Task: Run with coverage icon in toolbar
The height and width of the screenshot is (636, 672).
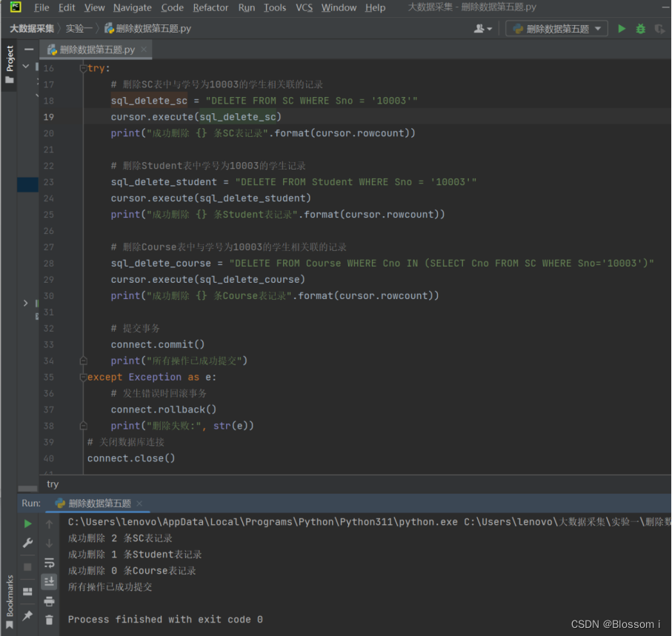Action: click(x=660, y=29)
